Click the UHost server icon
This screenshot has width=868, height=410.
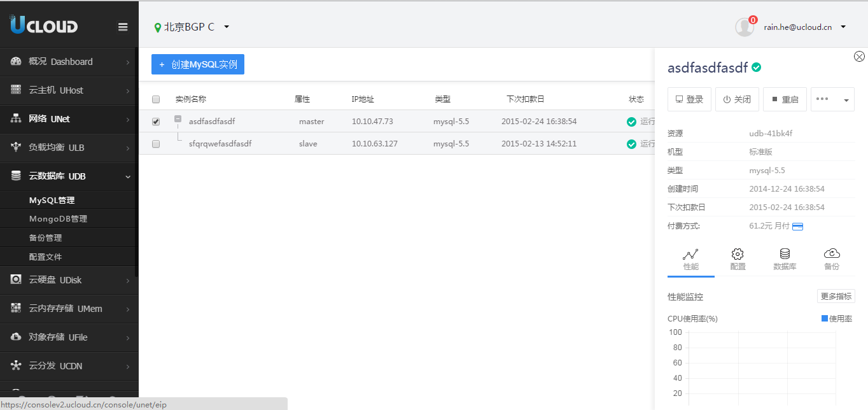tap(16, 90)
